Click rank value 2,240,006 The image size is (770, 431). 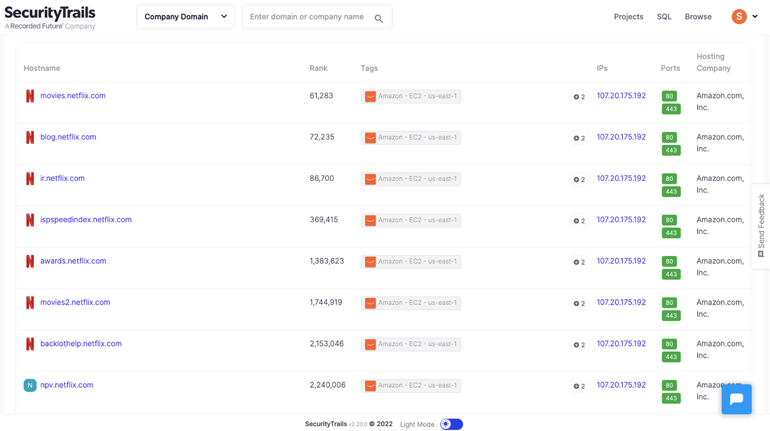tap(328, 385)
